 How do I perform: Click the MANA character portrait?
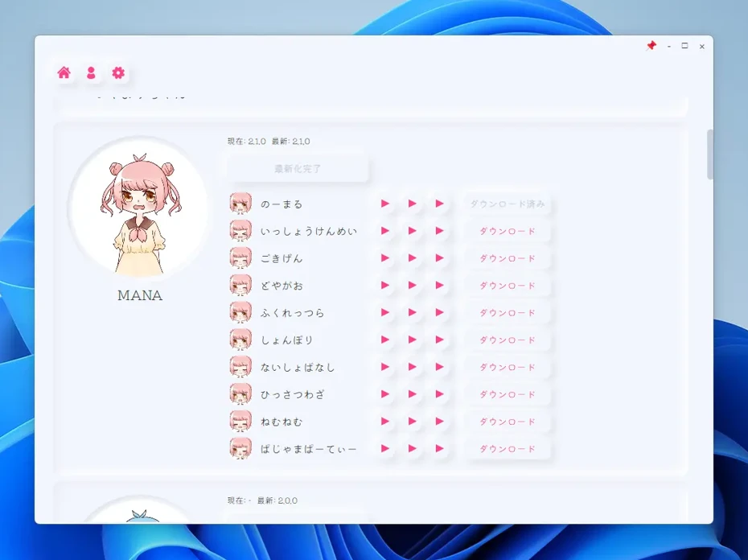pos(140,208)
